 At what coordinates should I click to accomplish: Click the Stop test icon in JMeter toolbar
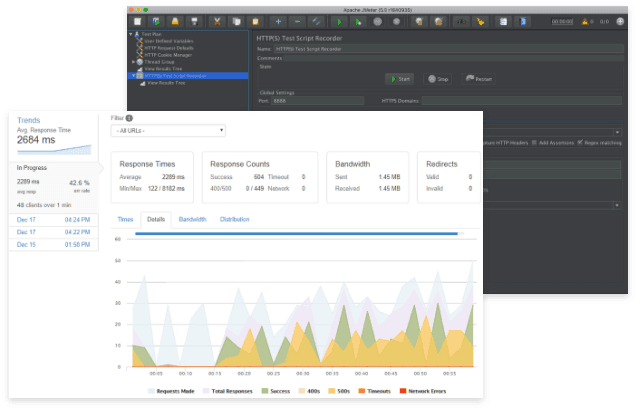click(x=377, y=22)
